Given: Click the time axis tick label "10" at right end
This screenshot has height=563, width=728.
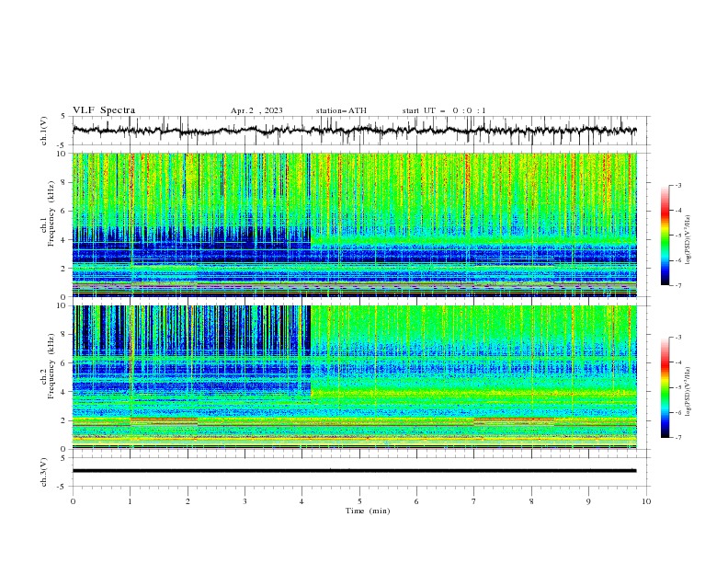Looking at the screenshot, I should 646,501.
